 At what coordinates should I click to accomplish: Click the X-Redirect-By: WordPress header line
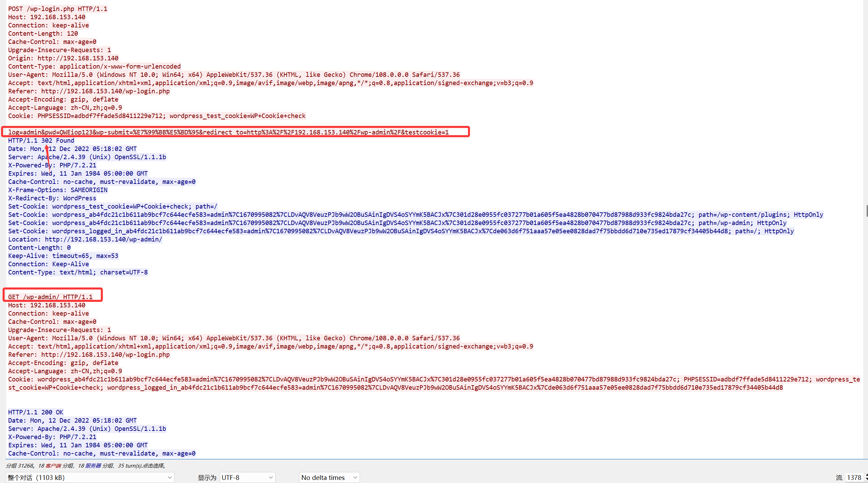point(52,198)
